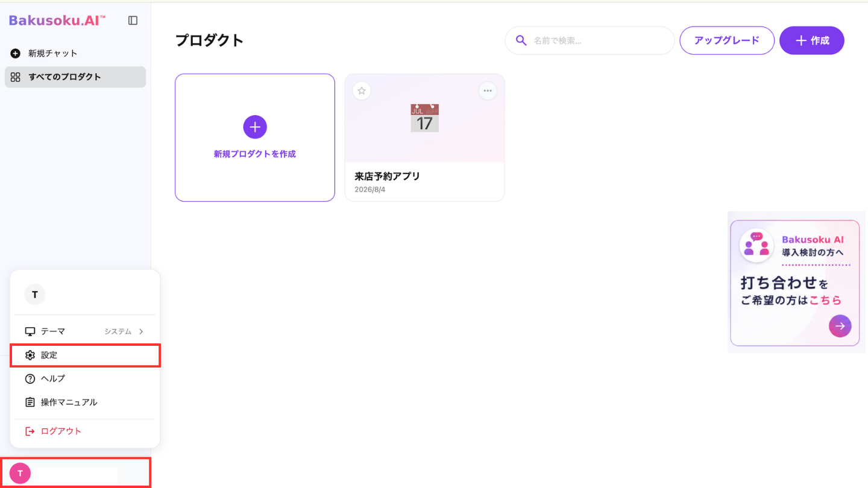This screenshot has height=488, width=868.
Task: Select ログアウト from the user menu
Action: [x=85, y=431]
